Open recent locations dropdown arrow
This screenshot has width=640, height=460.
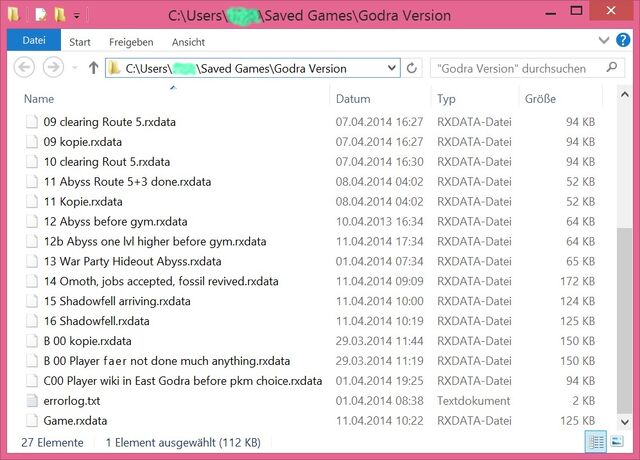click(x=75, y=68)
